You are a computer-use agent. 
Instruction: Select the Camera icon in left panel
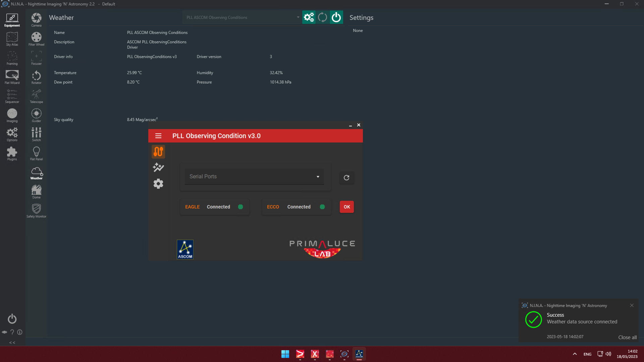[x=36, y=20]
